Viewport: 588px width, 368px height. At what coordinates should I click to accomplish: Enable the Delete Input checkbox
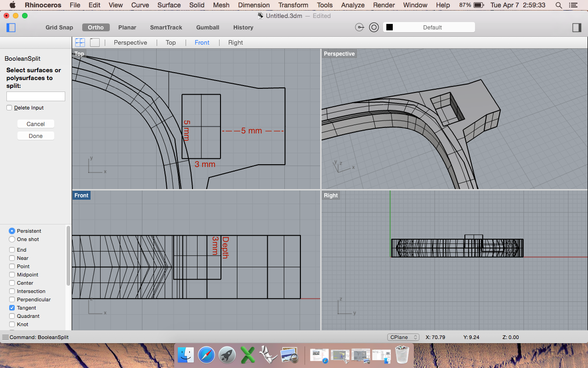coord(9,108)
